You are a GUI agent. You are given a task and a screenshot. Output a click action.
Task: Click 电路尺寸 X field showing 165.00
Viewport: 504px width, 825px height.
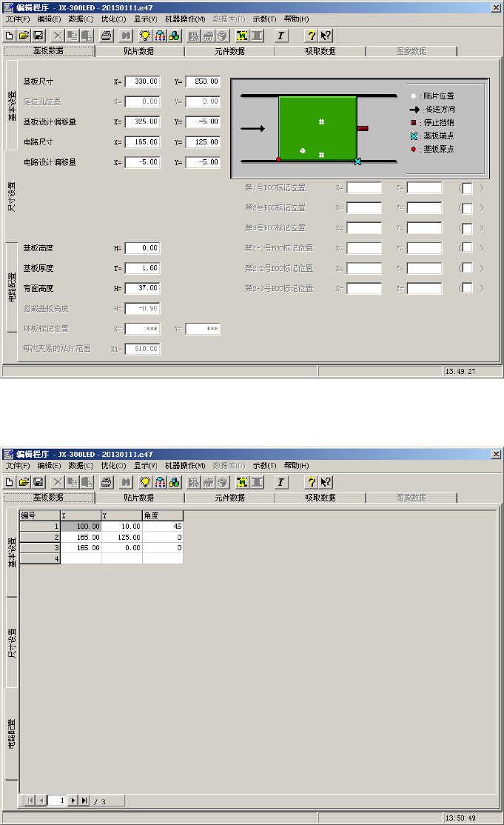point(142,142)
